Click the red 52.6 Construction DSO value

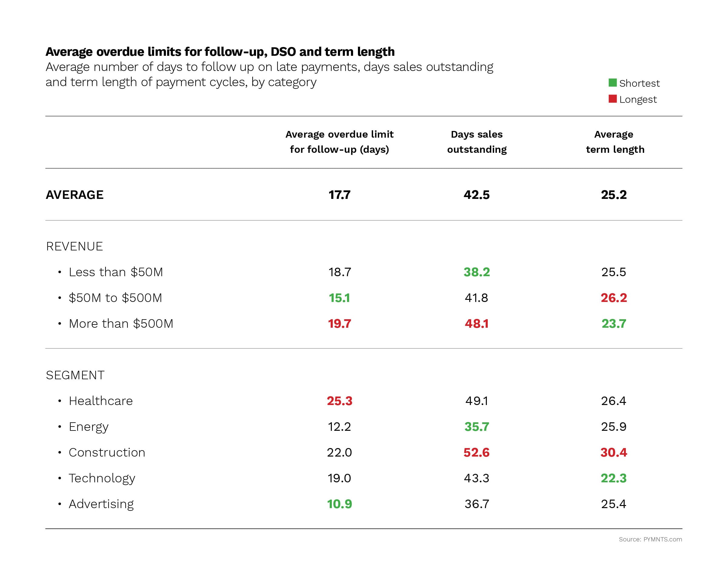pyautogui.click(x=476, y=453)
